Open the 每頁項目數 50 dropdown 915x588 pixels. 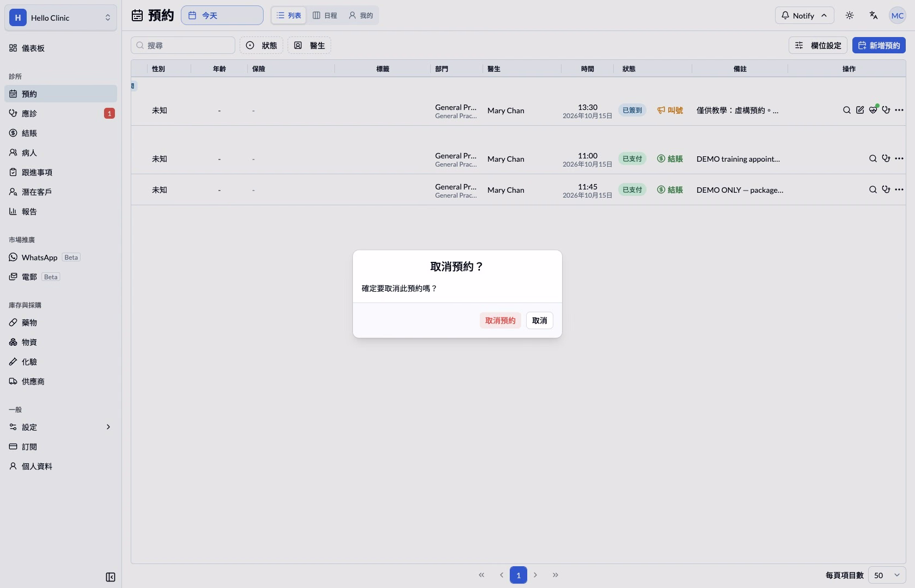tap(887, 575)
